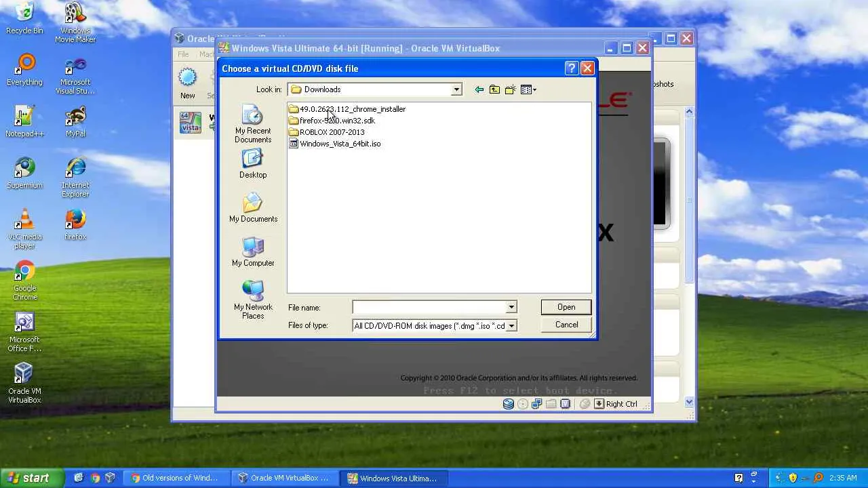Close the Choose a virtual CD/DVD dialog
The height and width of the screenshot is (488, 868).
pos(588,68)
